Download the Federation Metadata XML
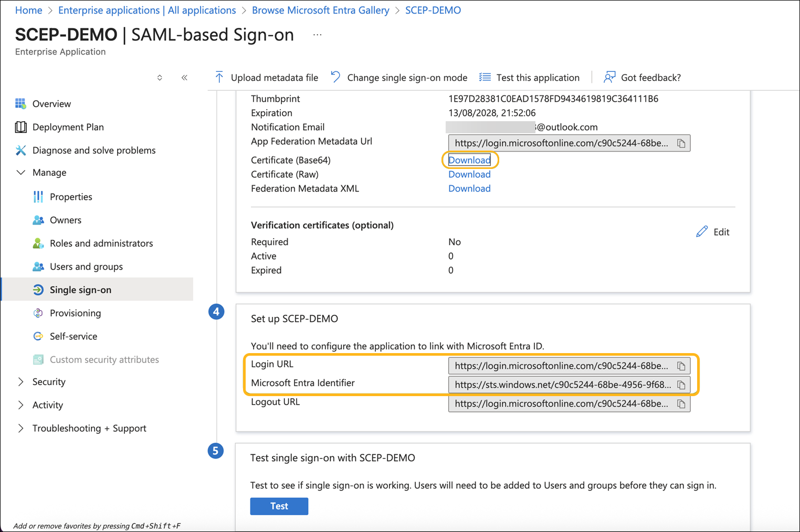800x532 pixels. (469, 189)
